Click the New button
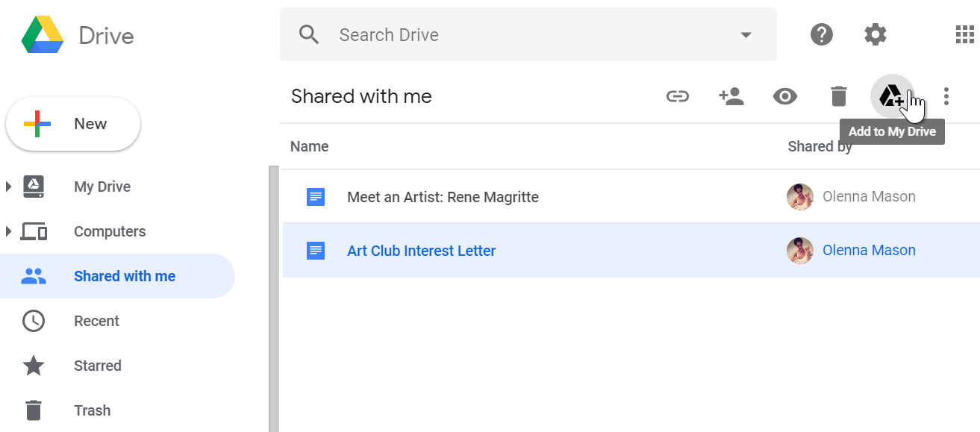 (72, 124)
